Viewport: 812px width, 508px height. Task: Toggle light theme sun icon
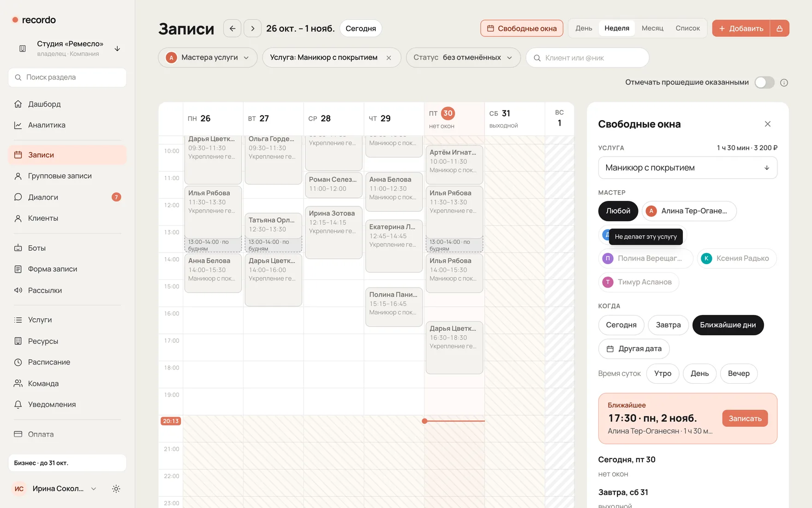point(116,489)
